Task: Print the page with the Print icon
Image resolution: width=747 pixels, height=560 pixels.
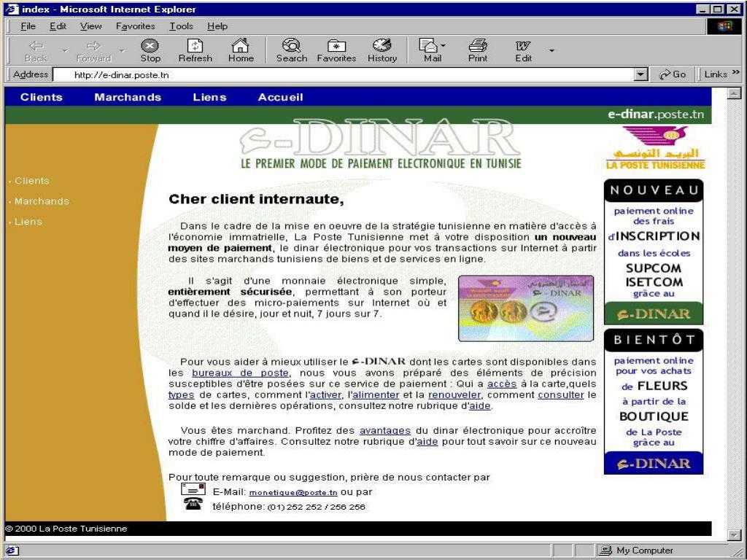Action: (x=477, y=50)
